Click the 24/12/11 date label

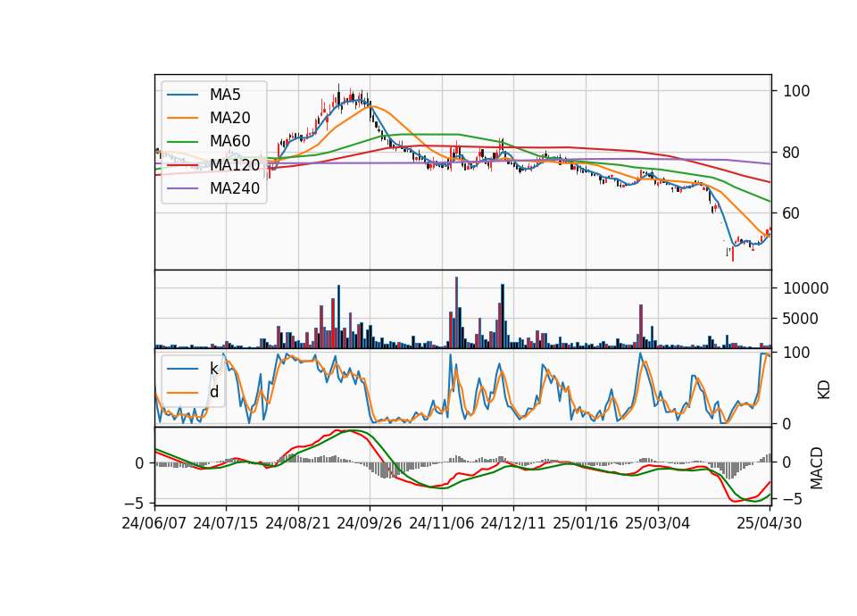click(512, 523)
